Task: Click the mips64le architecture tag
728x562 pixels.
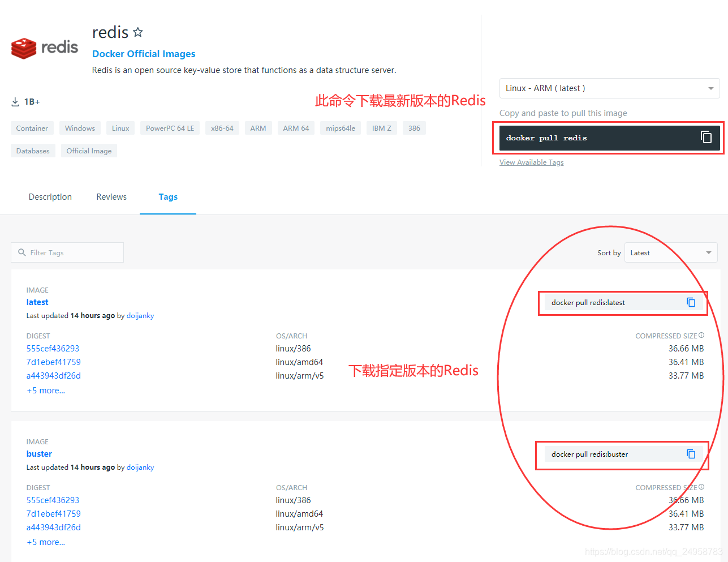Action: pyautogui.click(x=341, y=128)
